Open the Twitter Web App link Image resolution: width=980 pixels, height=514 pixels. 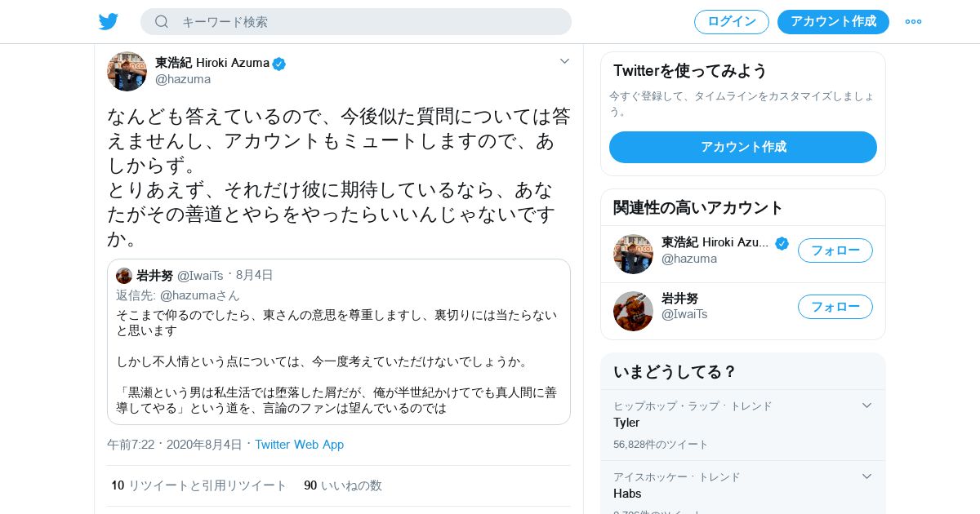299,445
